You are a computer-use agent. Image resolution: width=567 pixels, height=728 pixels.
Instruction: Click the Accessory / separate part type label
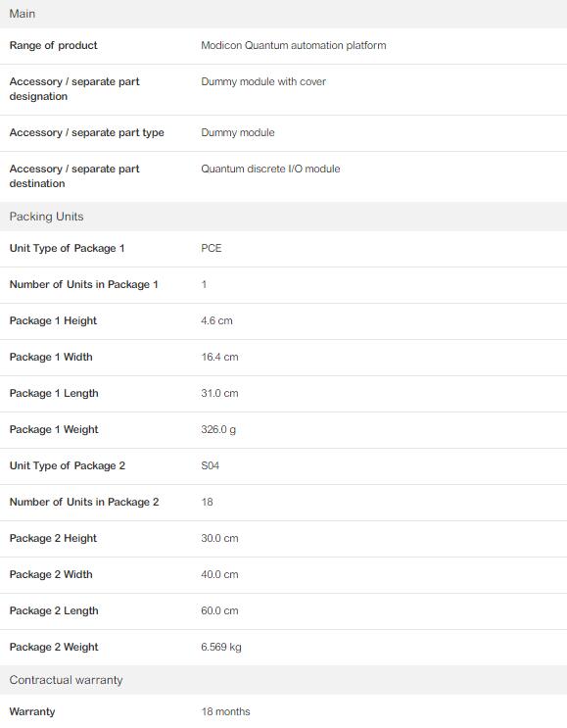(x=87, y=133)
